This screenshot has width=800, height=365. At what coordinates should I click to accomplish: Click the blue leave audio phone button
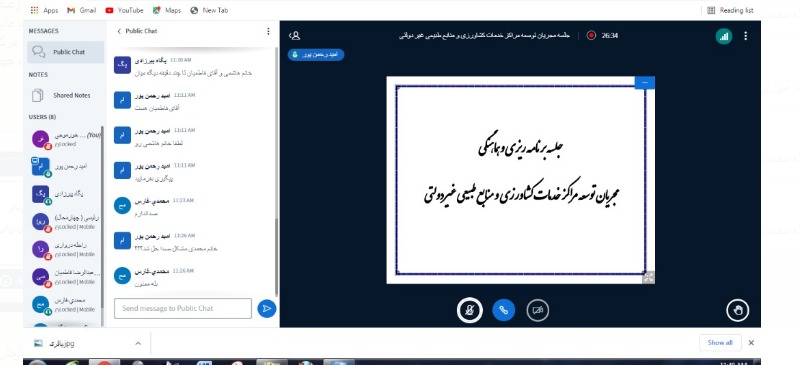[x=504, y=310]
